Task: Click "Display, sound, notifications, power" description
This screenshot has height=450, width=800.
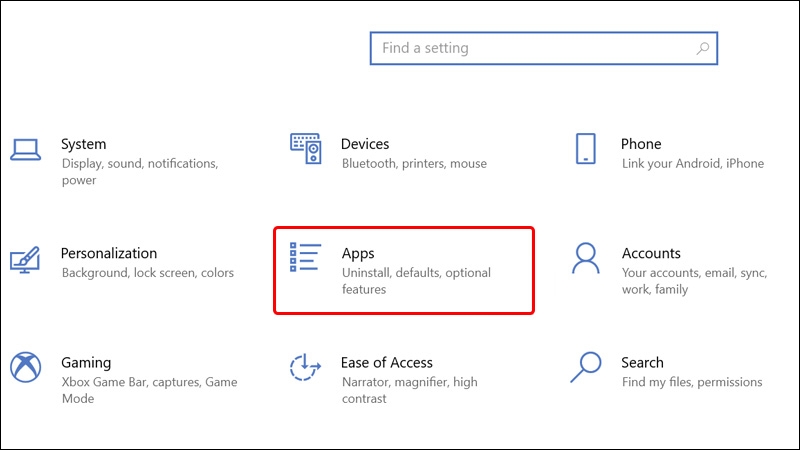Action: (140, 172)
